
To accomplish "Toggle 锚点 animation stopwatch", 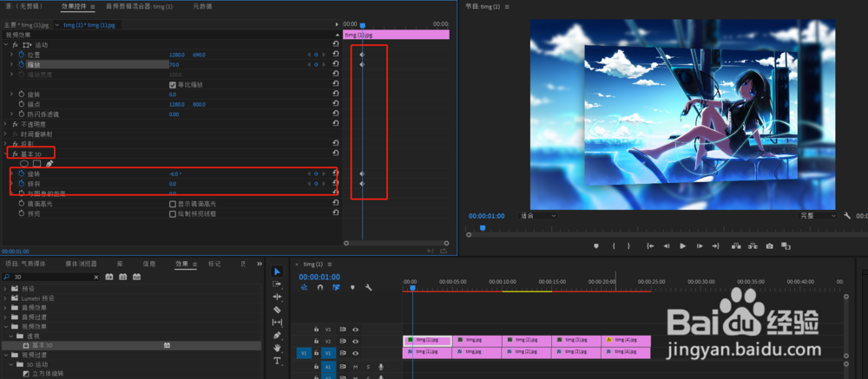I will (22, 104).
